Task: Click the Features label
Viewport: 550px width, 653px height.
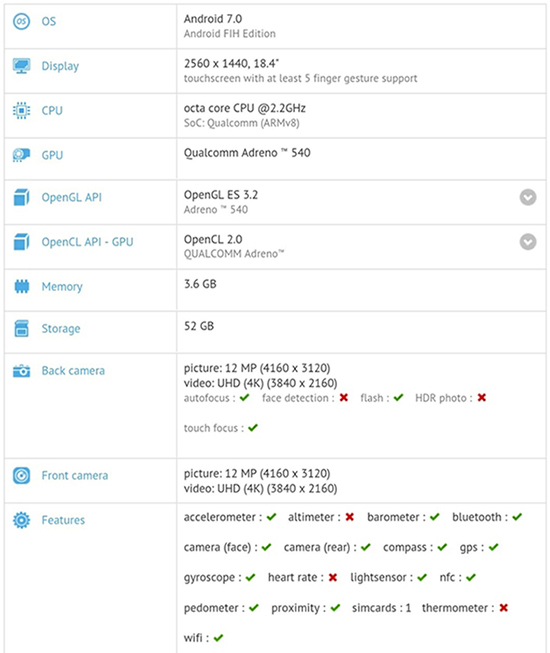Action: (x=63, y=520)
